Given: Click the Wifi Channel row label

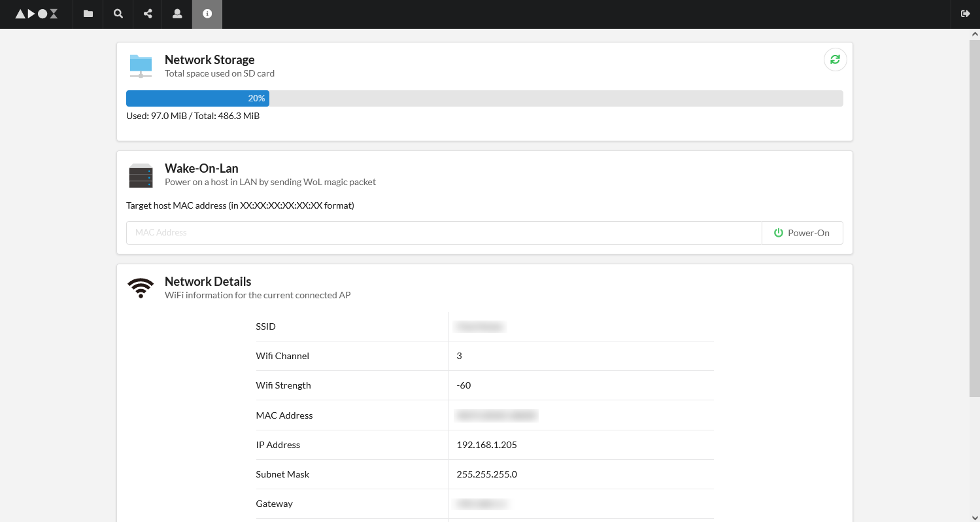Looking at the screenshot, I should coord(282,356).
